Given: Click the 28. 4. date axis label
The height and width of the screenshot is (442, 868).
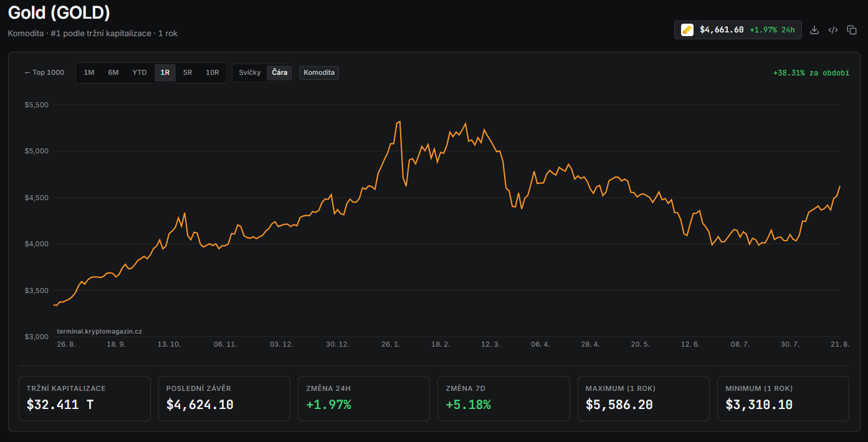Looking at the screenshot, I should point(590,344).
